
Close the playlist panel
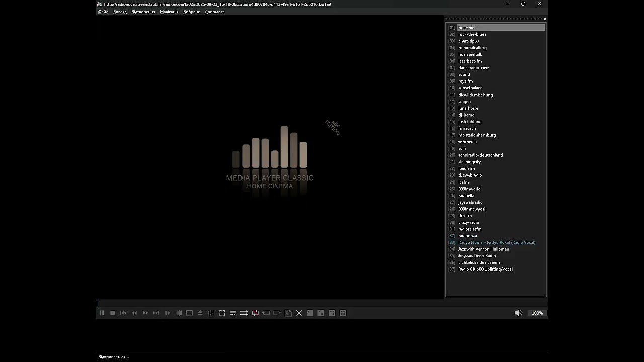coord(545,19)
